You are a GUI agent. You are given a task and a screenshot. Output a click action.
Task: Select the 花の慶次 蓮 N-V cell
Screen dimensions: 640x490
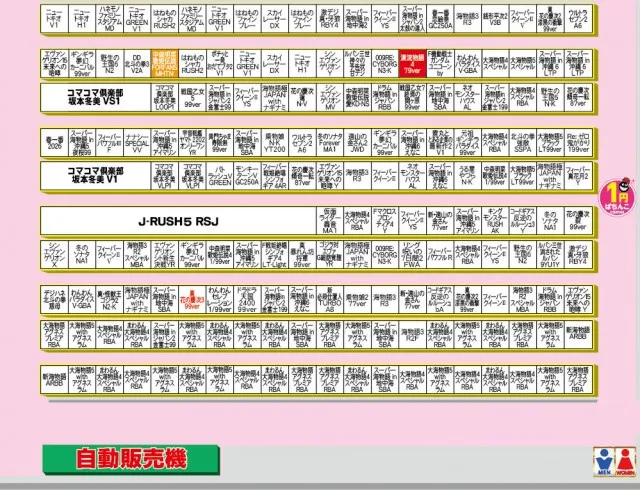point(302,98)
